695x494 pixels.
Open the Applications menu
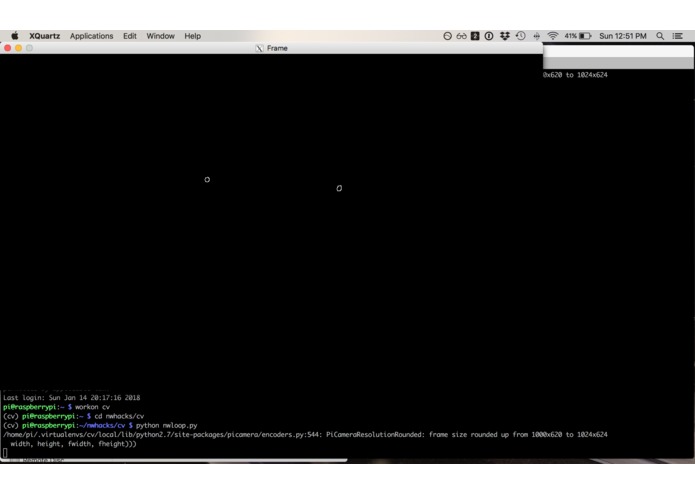click(91, 36)
